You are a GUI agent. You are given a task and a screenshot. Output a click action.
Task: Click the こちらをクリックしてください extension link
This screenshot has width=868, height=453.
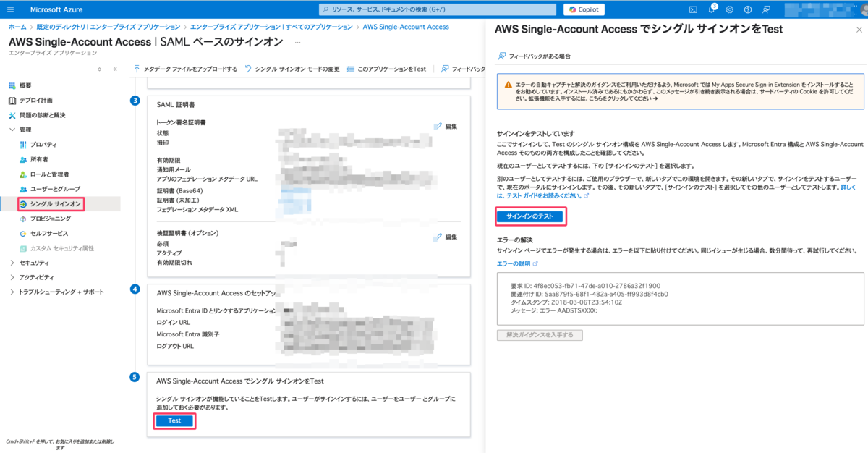coord(624,98)
